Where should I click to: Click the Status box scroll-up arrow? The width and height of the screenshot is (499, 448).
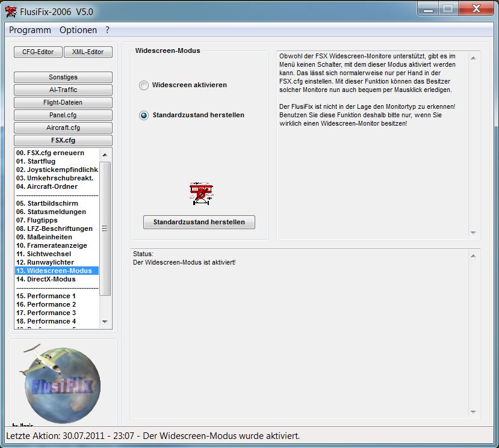click(x=473, y=256)
